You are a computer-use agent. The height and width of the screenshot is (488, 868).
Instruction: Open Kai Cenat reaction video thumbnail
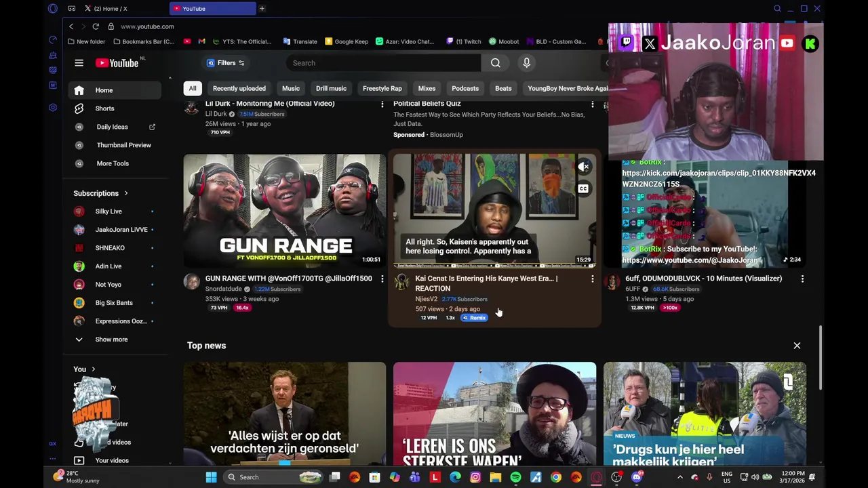[x=494, y=211]
